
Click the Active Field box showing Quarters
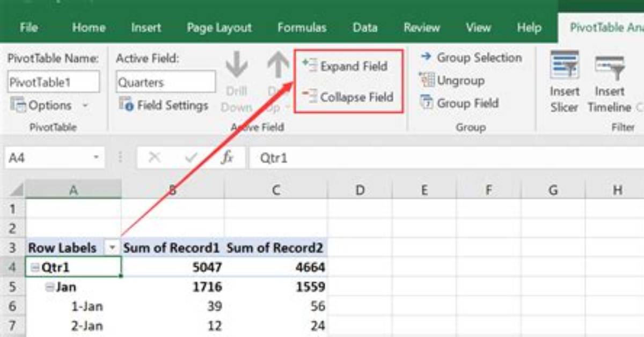(166, 82)
